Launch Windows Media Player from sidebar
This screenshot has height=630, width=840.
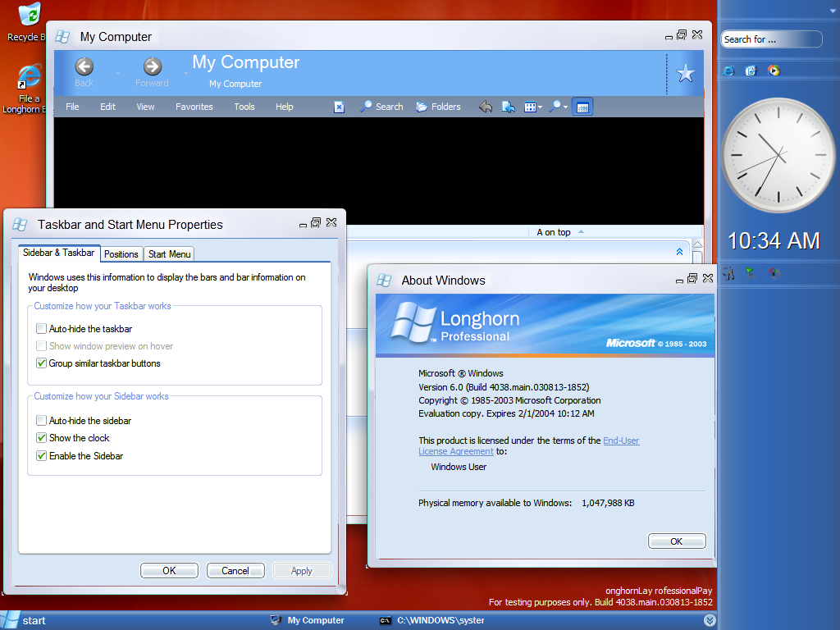[774, 71]
